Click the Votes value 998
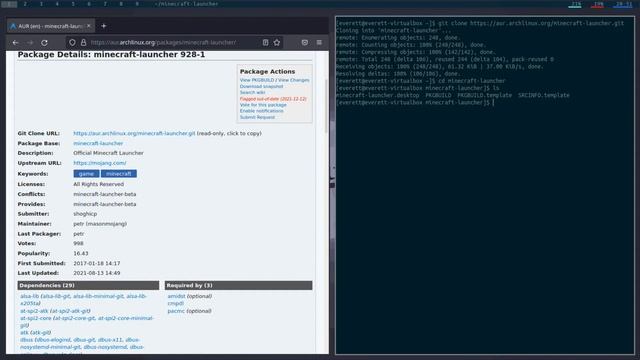Screen dimensions: 640x360 pos(78,243)
